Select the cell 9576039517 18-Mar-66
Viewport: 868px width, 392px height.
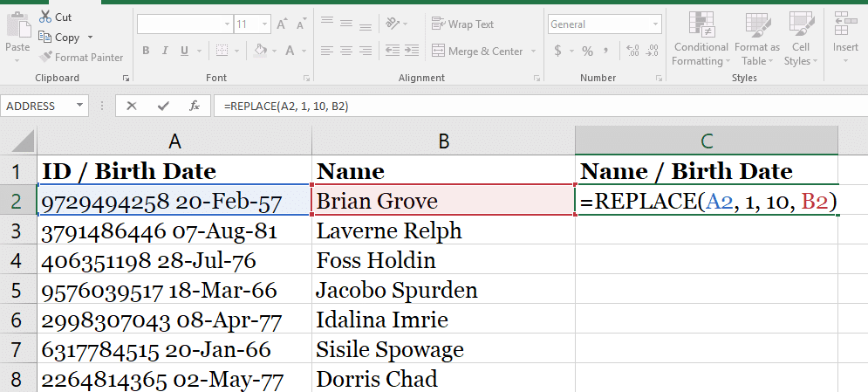point(174,290)
